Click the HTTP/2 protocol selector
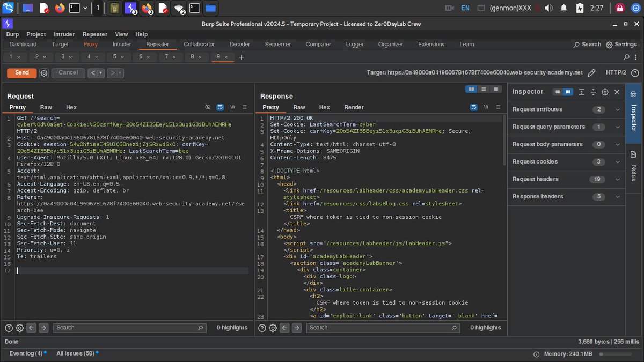644x362 pixels. (x=616, y=73)
